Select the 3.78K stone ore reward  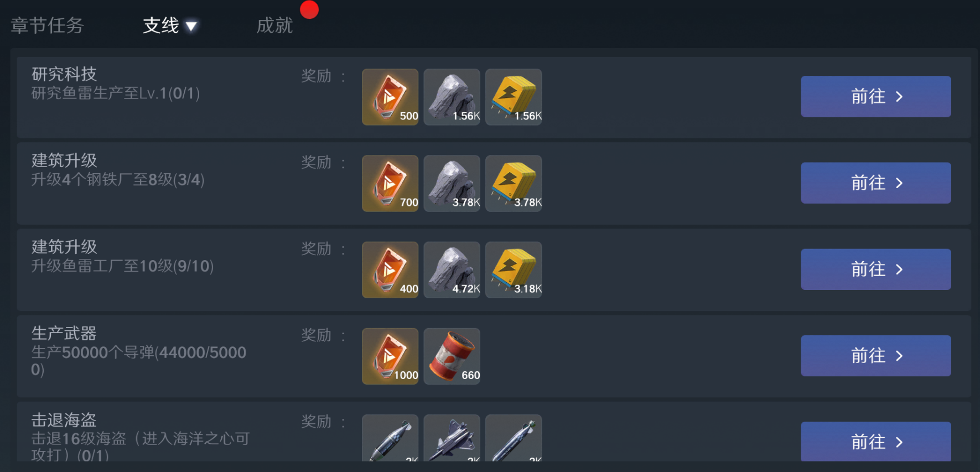tap(452, 183)
